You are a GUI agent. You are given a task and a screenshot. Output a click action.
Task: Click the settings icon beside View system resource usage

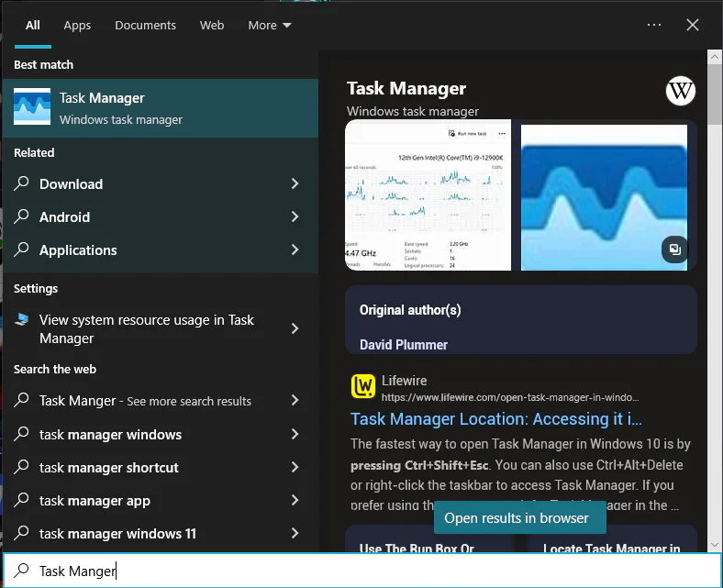tap(22, 319)
